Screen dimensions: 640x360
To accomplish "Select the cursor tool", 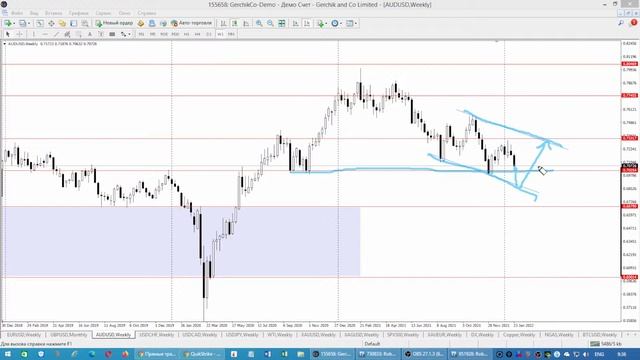I will [7, 34].
